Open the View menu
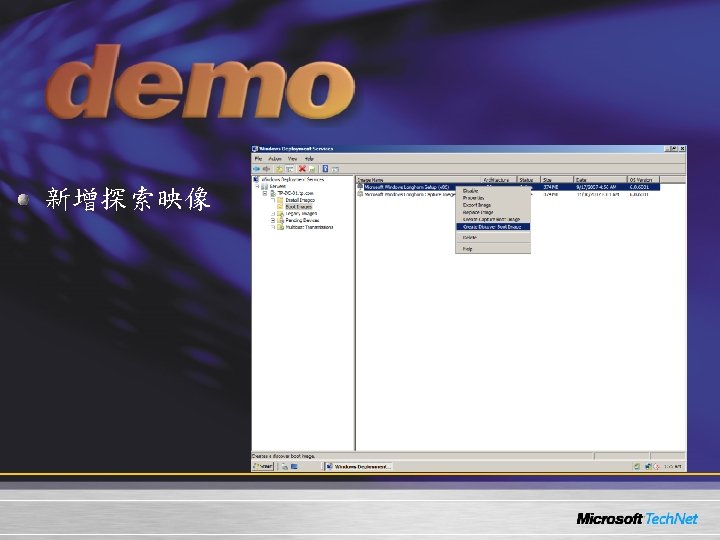The height and width of the screenshot is (540, 720). pos(292,159)
